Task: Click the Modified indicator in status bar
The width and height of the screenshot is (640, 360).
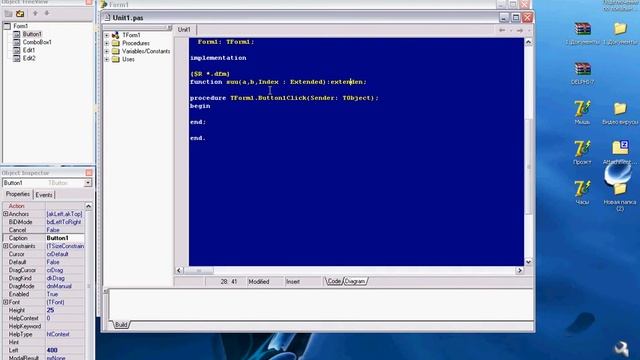Action: tap(259, 282)
